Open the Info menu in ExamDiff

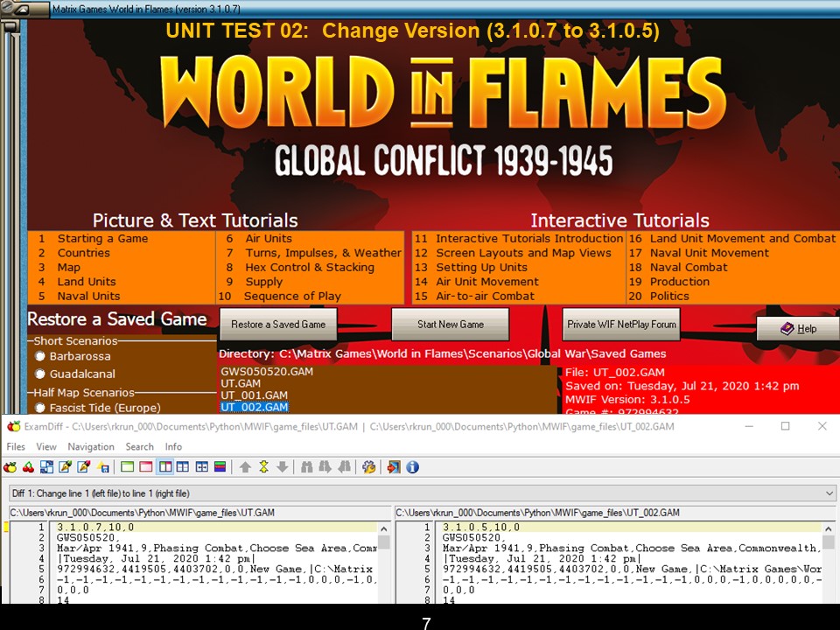pyautogui.click(x=173, y=447)
